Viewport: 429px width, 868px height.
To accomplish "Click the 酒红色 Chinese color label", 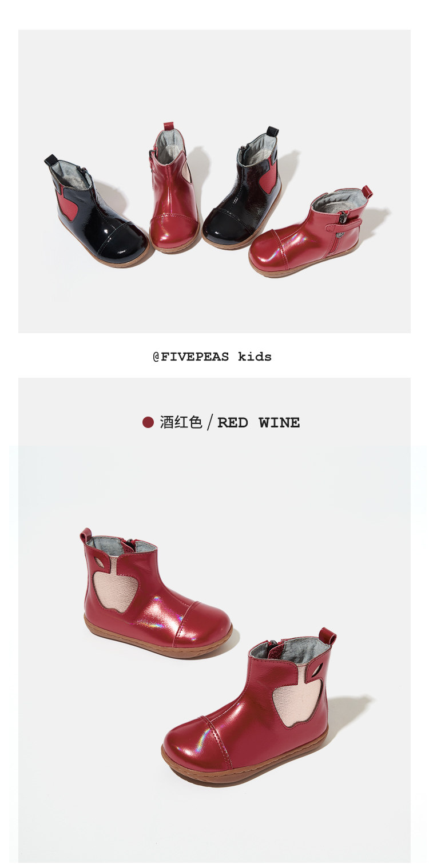I will point(181,422).
